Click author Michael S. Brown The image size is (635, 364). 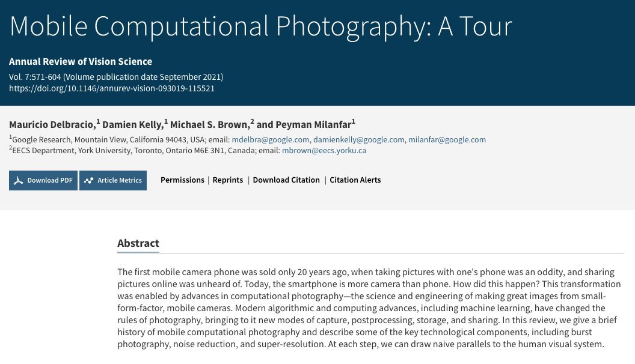click(209, 125)
